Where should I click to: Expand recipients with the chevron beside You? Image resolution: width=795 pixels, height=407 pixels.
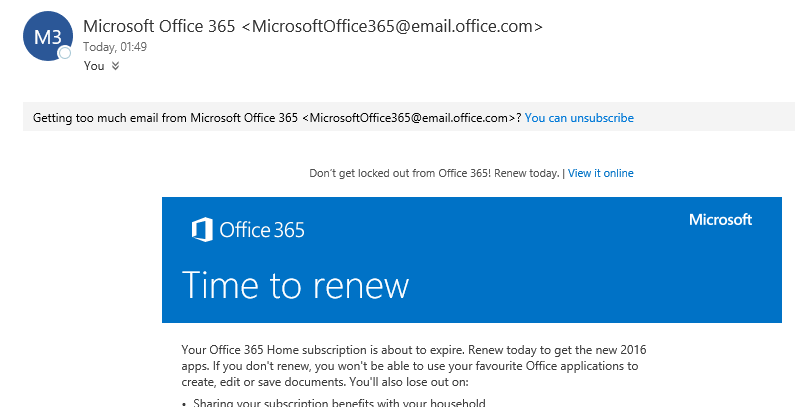click(x=116, y=65)
